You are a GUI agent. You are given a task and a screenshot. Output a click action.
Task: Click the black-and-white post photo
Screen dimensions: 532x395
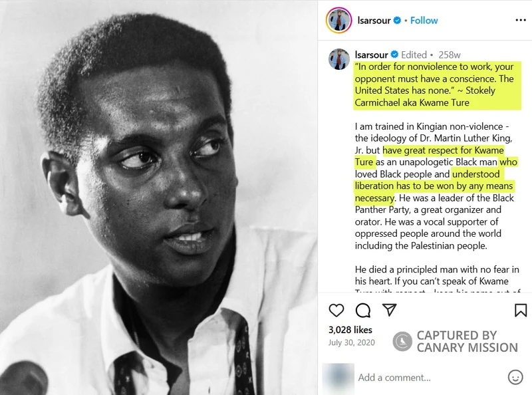click(x=158, y=197)
